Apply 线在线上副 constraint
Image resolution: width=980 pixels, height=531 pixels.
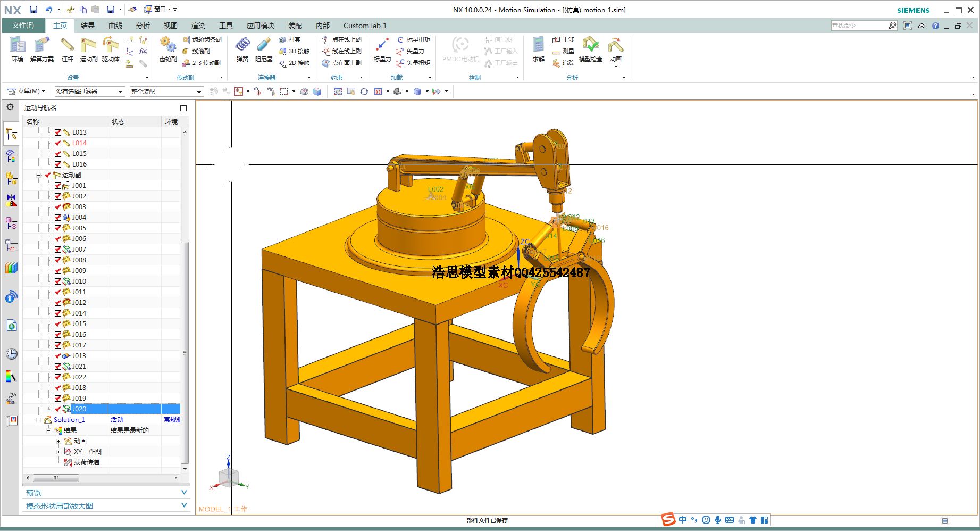342,51
